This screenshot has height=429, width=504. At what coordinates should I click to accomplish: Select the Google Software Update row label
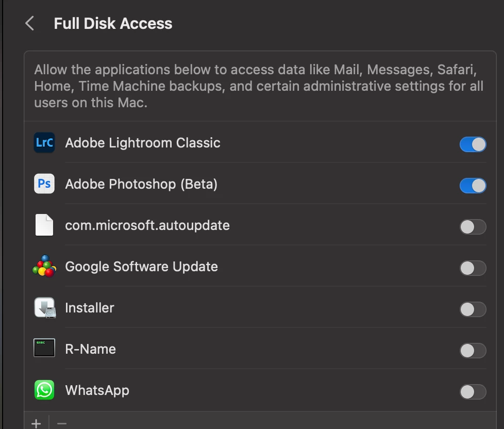[141, 267]
